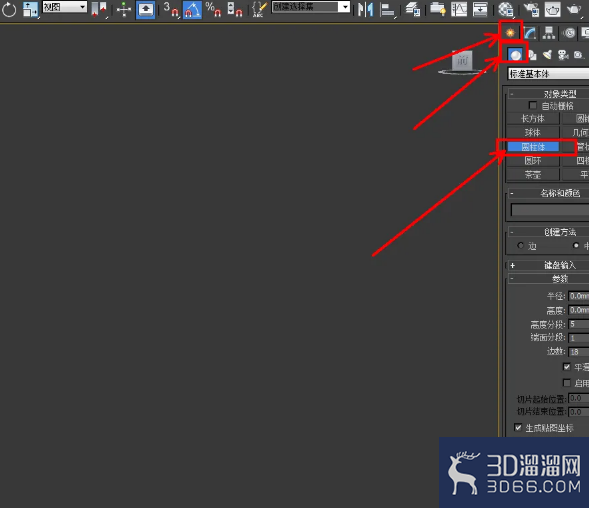Click the 半径 radius field
This screenshot has height=508, width=589.
point(578,296)
